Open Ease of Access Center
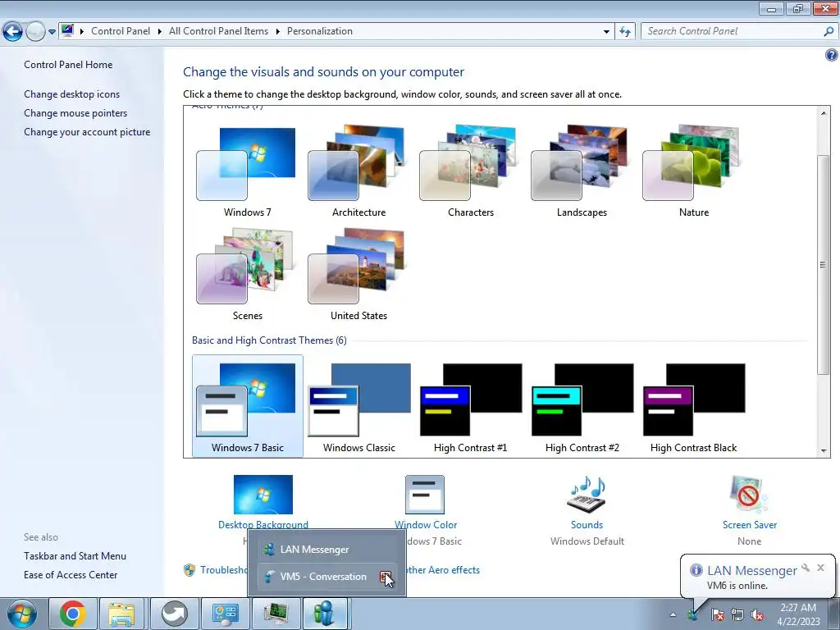Viewport: 840px width, 630px height. coord(71,575)
